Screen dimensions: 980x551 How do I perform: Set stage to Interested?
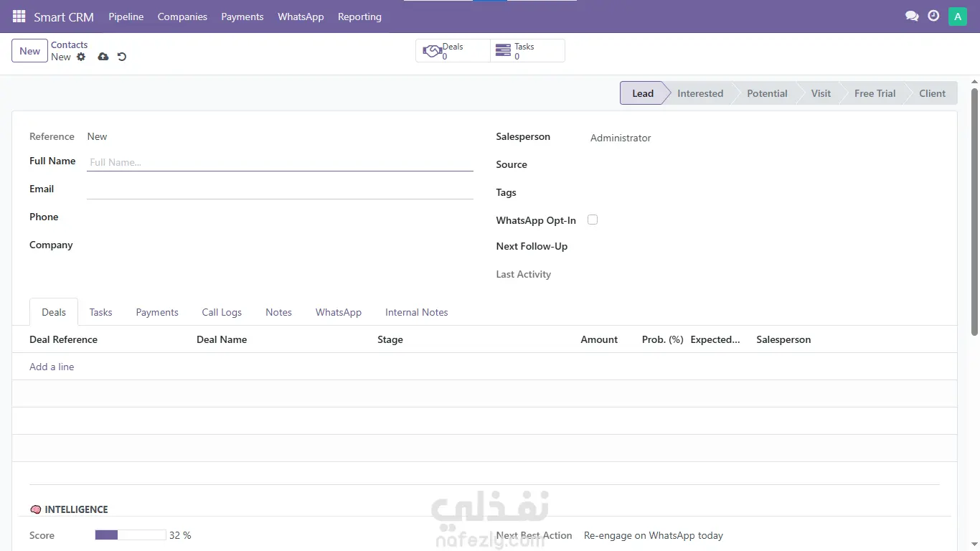[700, 93]
